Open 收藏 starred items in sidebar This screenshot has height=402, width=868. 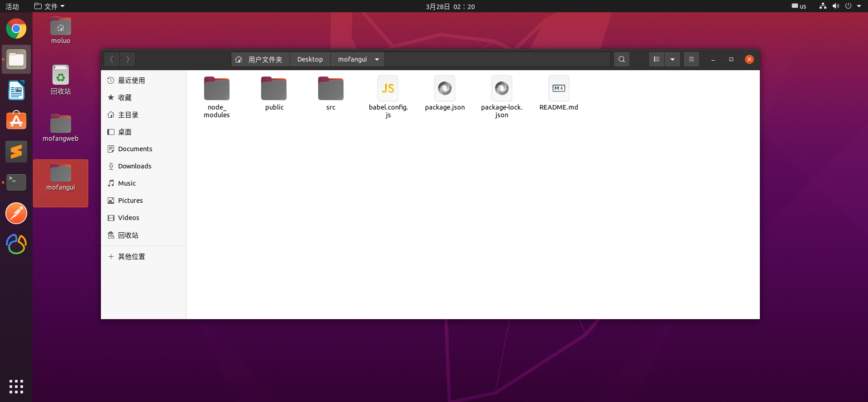143,98
